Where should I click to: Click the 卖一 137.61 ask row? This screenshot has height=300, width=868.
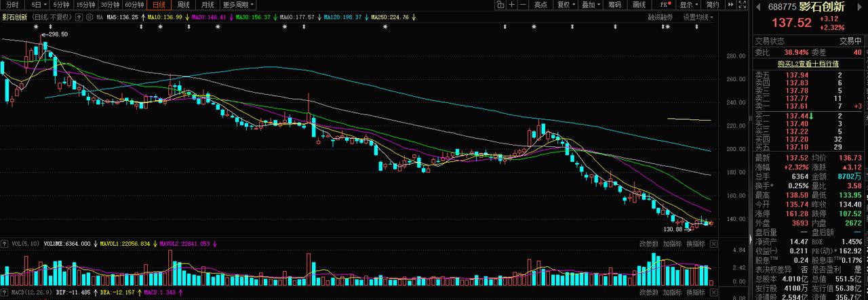(810, 106)
